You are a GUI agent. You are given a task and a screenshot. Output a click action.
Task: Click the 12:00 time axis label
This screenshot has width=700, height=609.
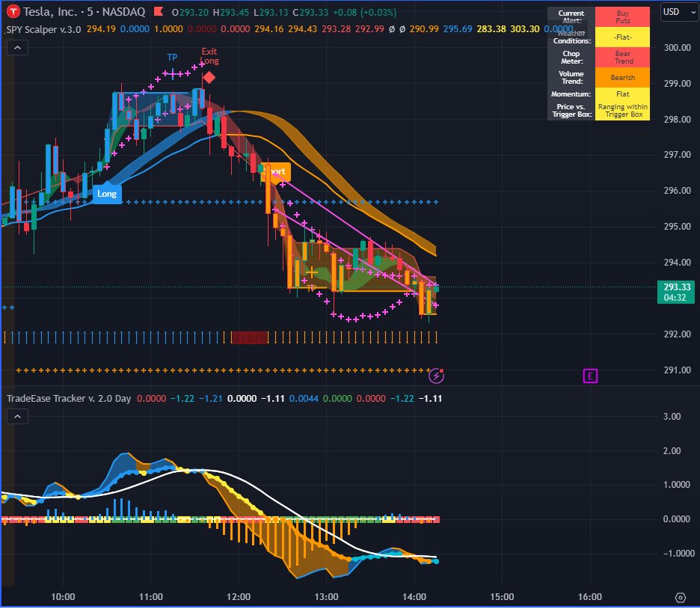coord(239,597)
